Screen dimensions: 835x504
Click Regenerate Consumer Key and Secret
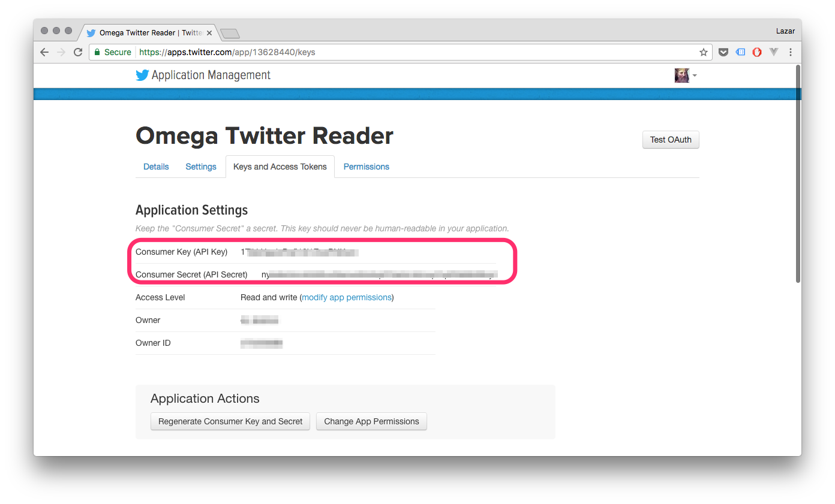pos(230,421)
